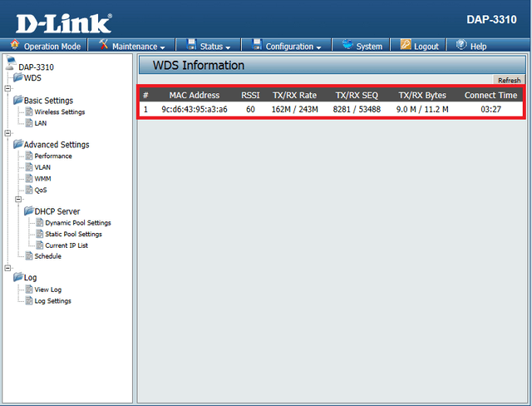Click the Configuration floppy disk icon
Image resolution: width=532 pixels, height=406 pixels.
coord(257,44)
